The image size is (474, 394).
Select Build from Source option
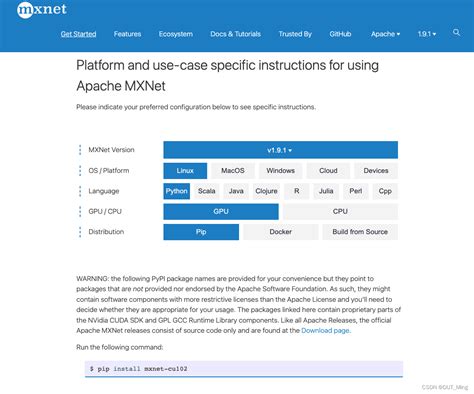point(360,232)
